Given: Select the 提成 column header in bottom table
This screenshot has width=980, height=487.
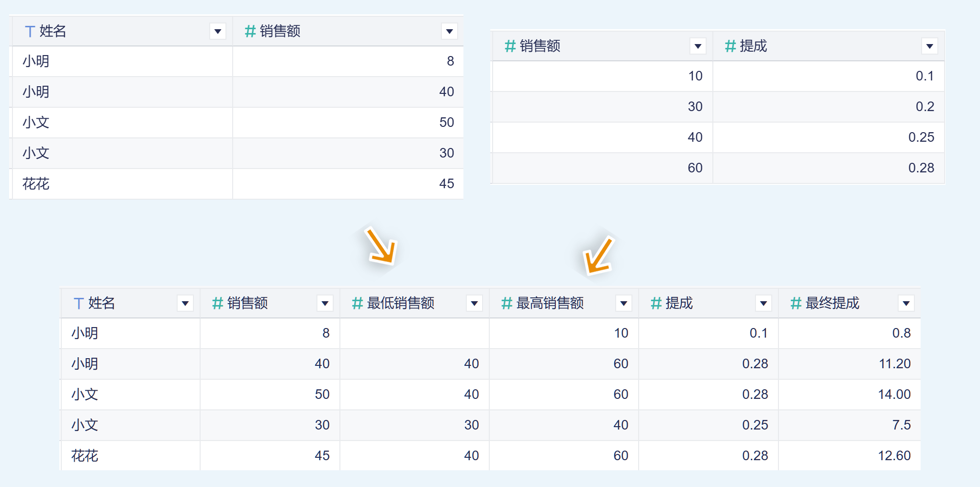Looking at the screenshot, I should [679, 304].
